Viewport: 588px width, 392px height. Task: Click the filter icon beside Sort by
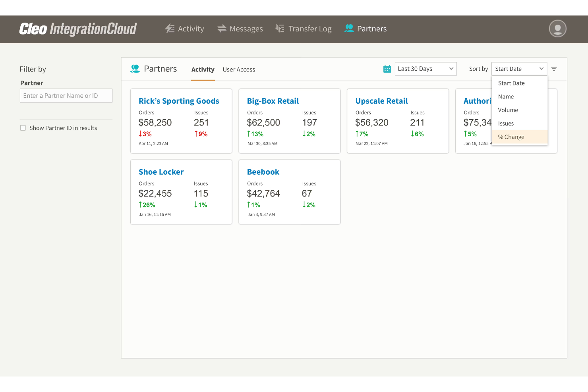(554, 68)
